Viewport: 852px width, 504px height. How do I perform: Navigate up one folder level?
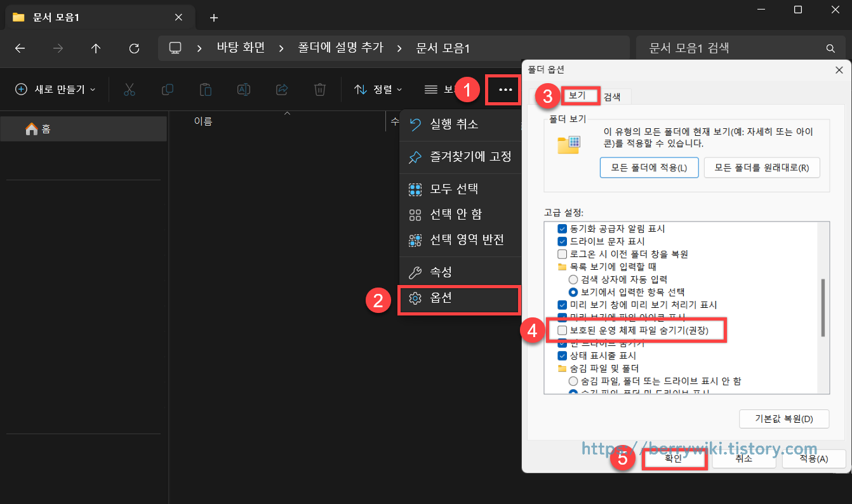pos(96,48)
